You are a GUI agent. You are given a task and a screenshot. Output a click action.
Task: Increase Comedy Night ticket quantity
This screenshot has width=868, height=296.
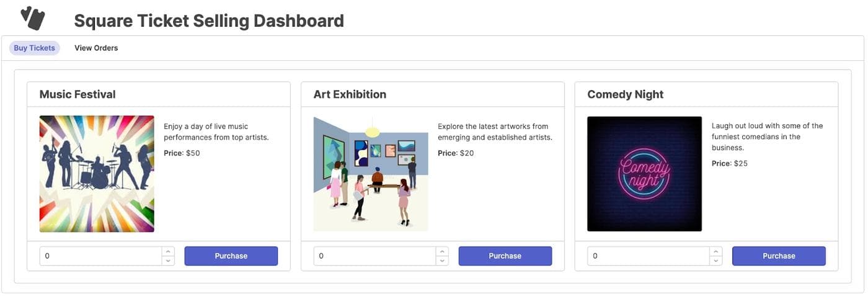716,251
